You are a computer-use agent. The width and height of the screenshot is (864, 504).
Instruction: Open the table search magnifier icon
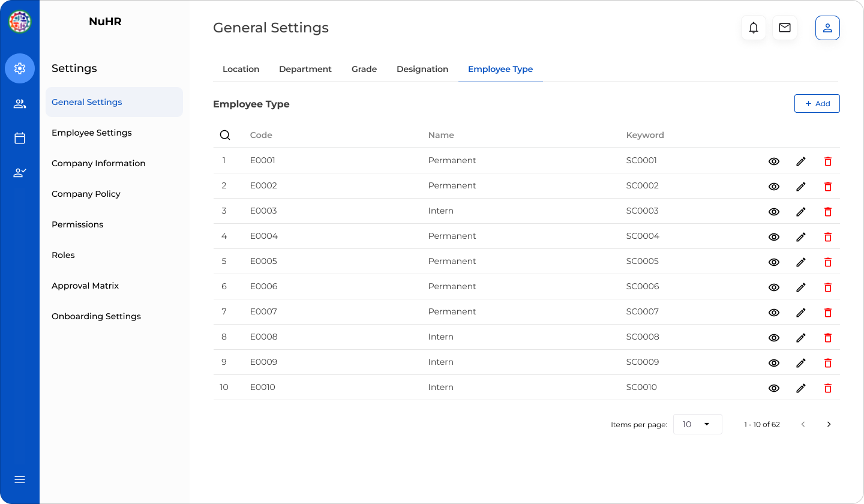[225, 134]
